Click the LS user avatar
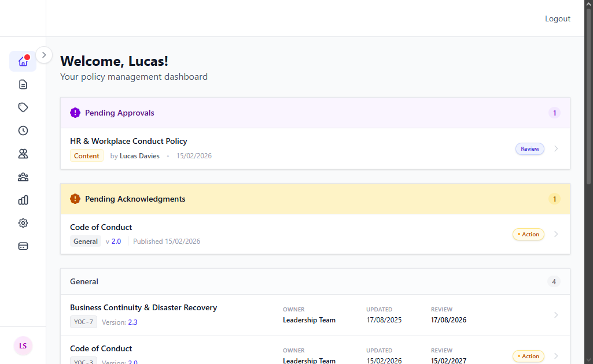The image size is (593, 364). coord(23,346)
